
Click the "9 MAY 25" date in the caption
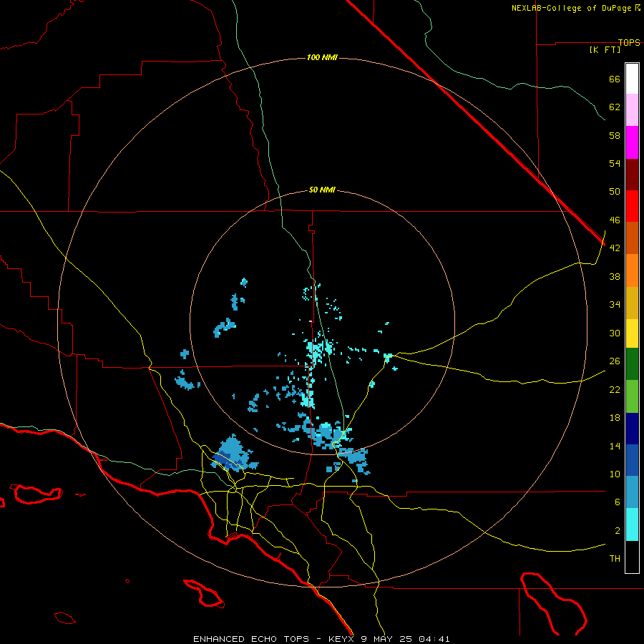tap(387, 639)
